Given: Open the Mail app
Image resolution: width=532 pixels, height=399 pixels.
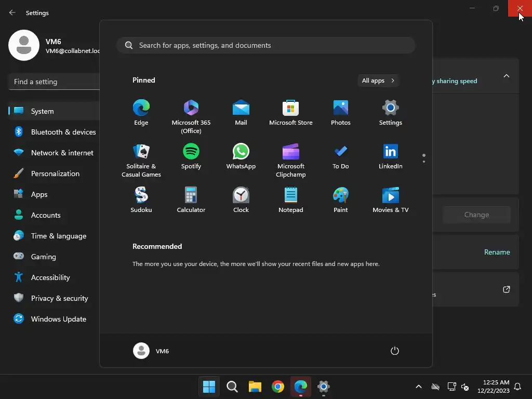Looking at the screenshot, I should (241, 113).
